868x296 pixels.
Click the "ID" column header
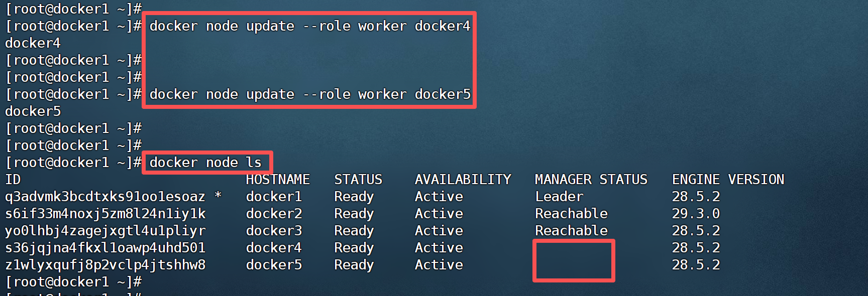(x=13, y=180)
